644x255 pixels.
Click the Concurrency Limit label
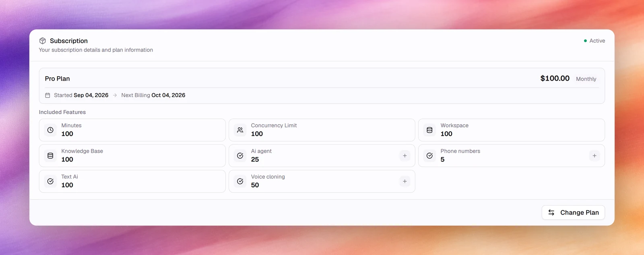(274, 125)
